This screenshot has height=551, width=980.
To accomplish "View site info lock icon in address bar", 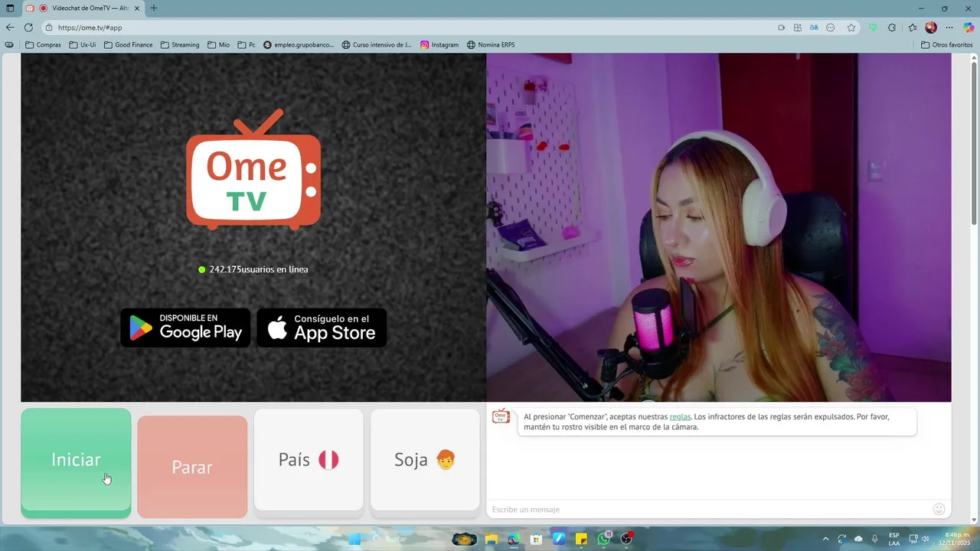I will pos(49,28).
